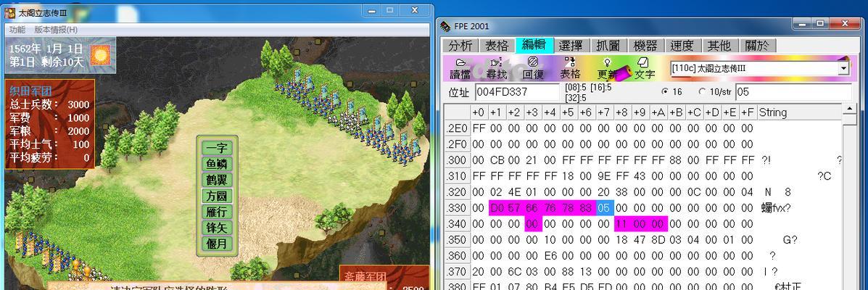The image size is (868, 290).
Task: Click the sun weather icon in game window
Action: coord(101,55)
